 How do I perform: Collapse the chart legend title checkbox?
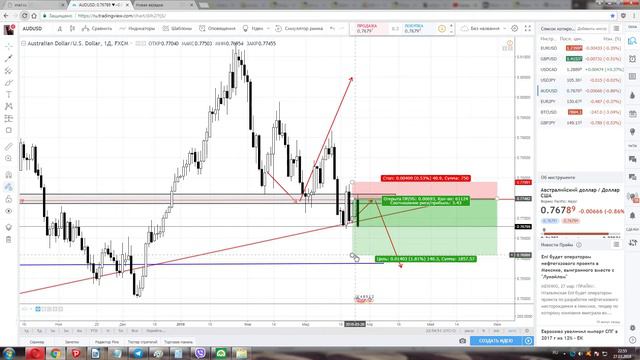(x=24, y=43)
